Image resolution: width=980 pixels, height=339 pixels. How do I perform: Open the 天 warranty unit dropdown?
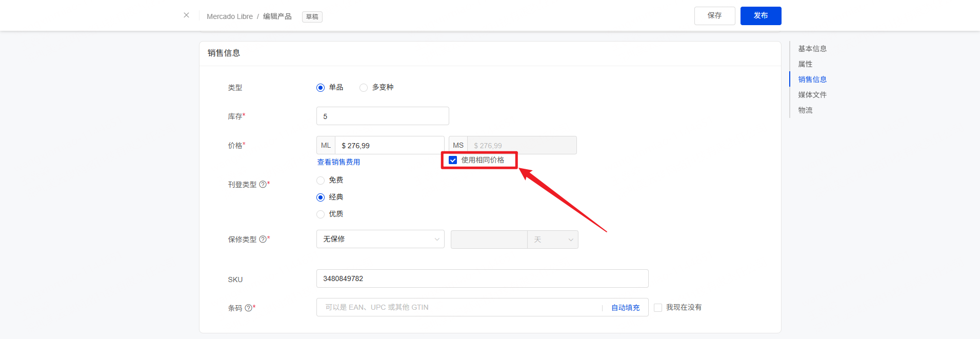552,240
